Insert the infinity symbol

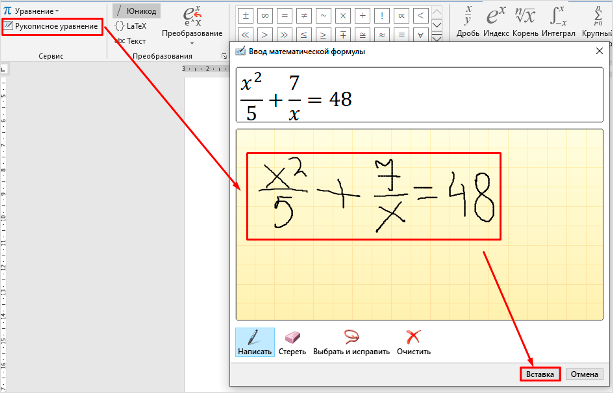coord(265,16)
